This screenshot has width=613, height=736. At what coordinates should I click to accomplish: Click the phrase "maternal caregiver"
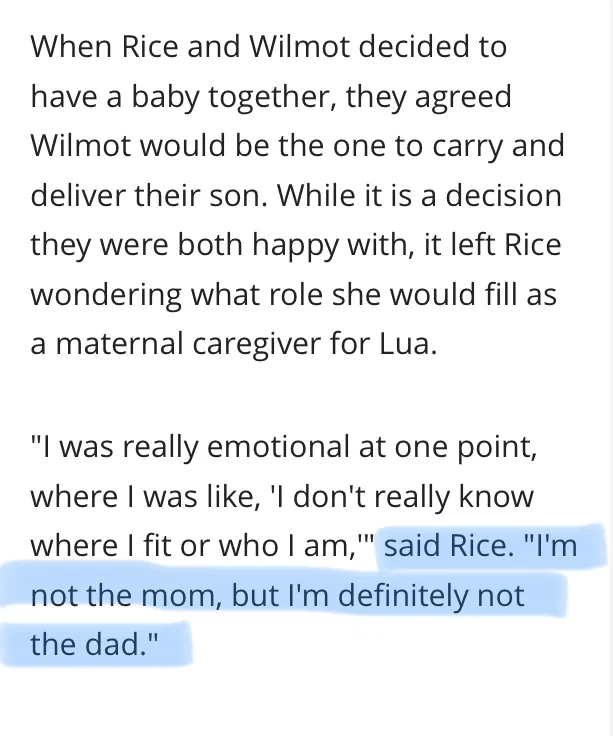(x=188, y=343)
